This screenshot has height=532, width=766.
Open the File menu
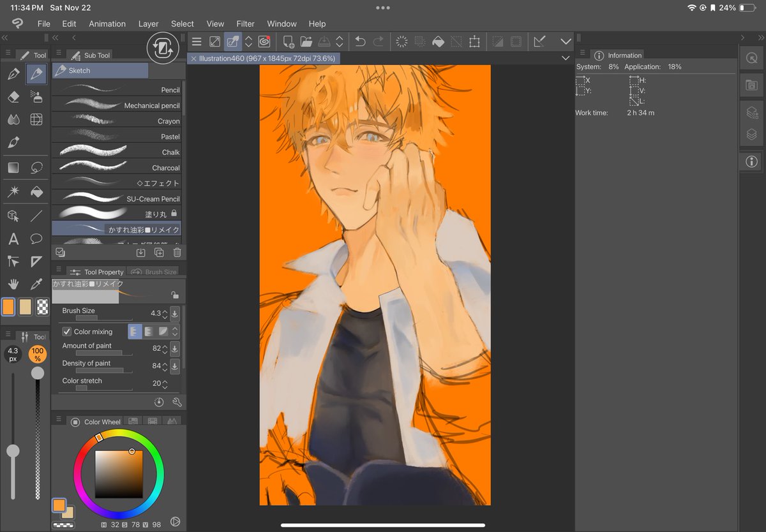(x=43, y=24)
